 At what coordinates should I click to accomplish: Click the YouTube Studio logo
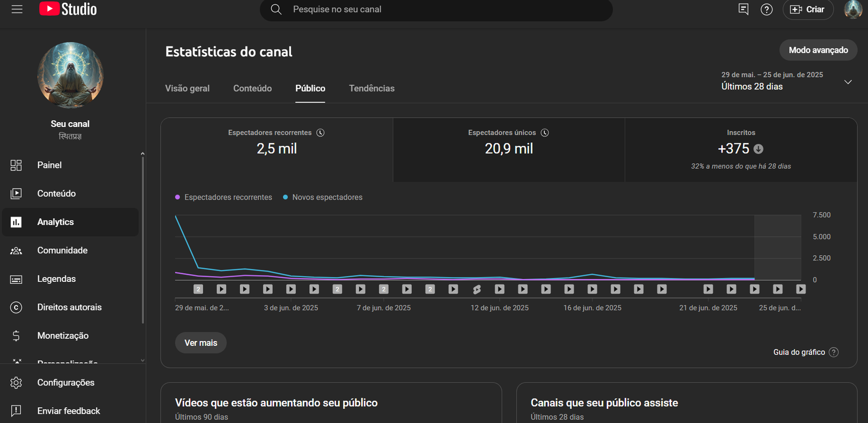pyautogui.click(x=68, y=9)
